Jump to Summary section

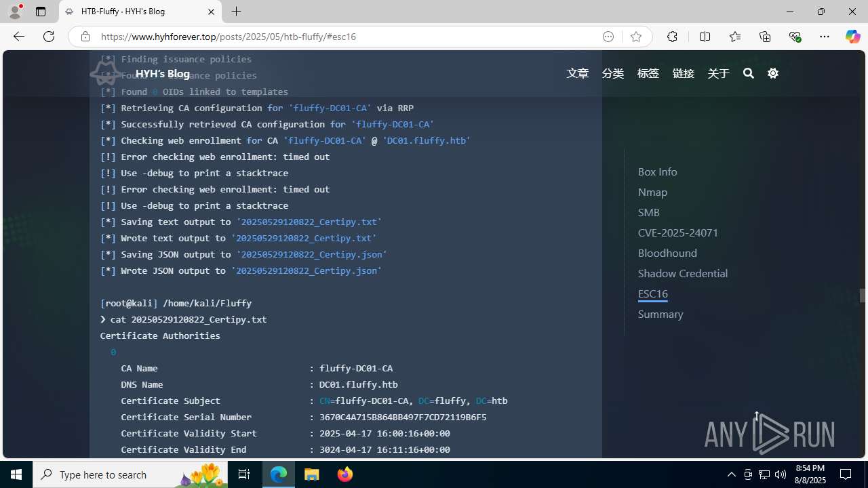point(660,314)
